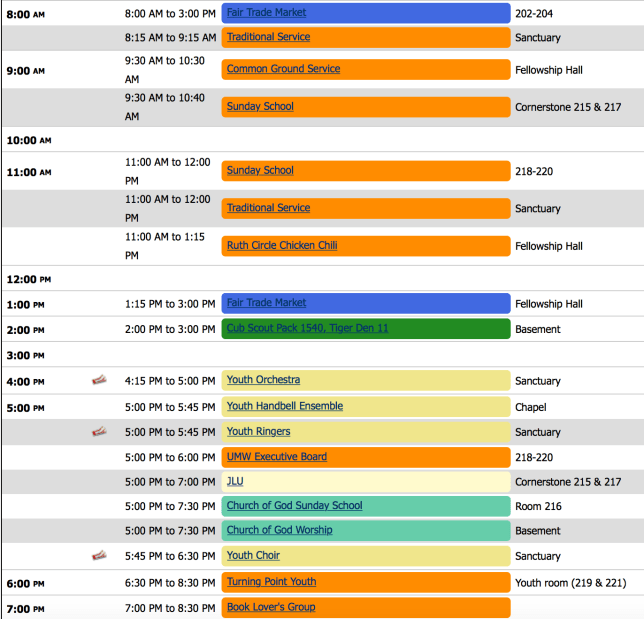Select the 11:00 AM Sunday School link
Viewport: 644px width, 619px height.
pos(260,170)
